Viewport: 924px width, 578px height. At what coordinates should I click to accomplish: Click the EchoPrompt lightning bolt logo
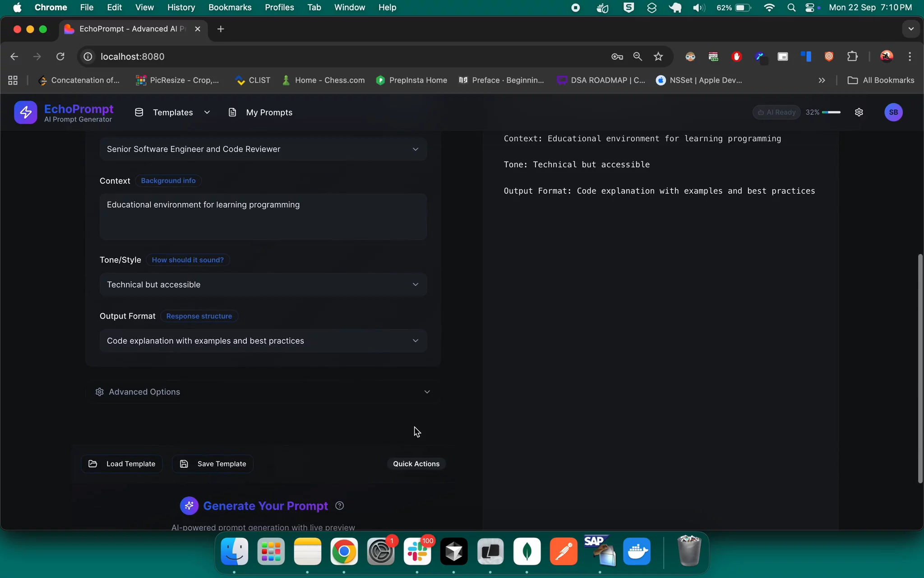[25, 112]
